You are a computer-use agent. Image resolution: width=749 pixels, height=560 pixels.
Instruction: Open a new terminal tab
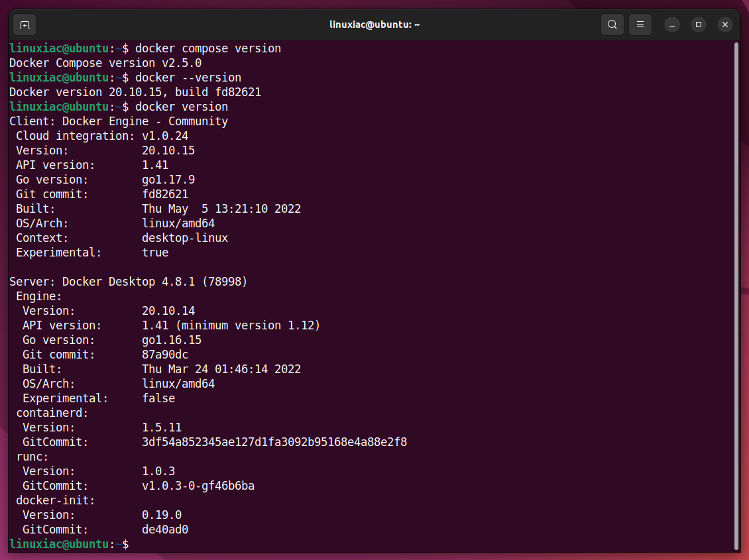point(25,25)
